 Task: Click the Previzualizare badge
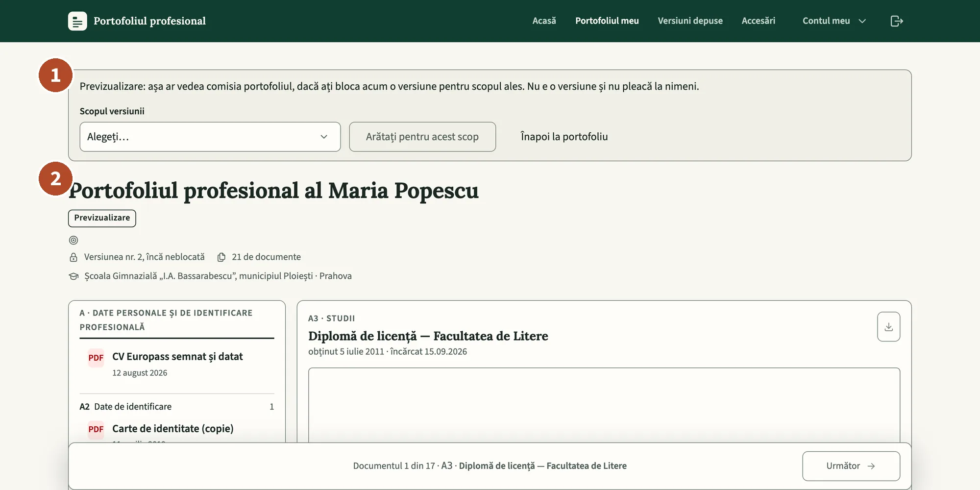tap(102, 218)
